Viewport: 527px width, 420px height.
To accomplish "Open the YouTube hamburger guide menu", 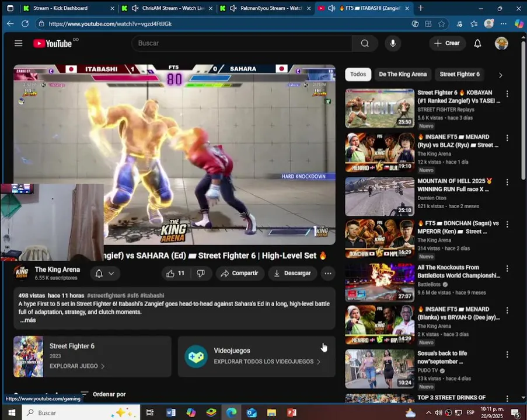I will click(x=19, y=43).
